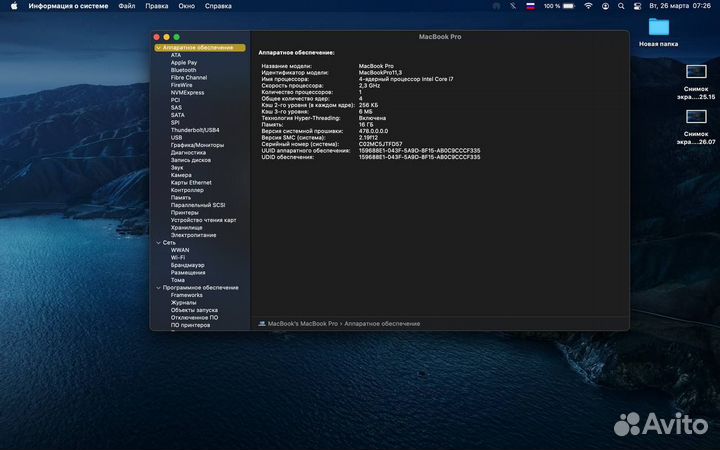The image size is (720, 450).
Task: Select ПО принтеров in the sidebar
Action: [190, 325]
